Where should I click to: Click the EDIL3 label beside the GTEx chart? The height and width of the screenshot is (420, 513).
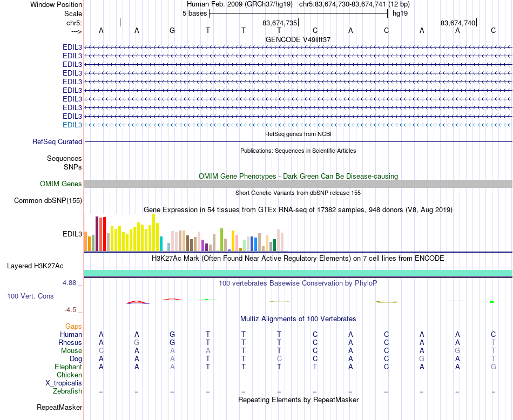coord(72,234)
